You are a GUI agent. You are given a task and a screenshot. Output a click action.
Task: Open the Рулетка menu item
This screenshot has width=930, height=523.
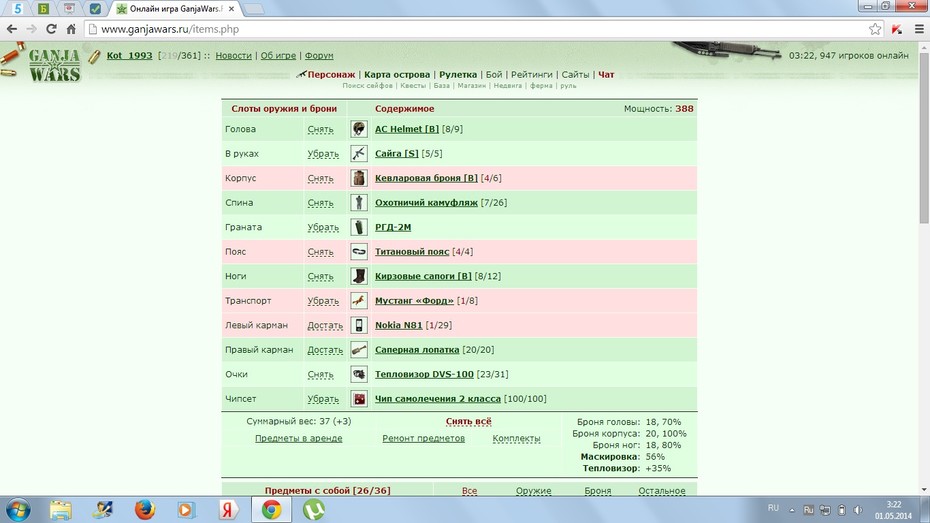tap(458, 75)
